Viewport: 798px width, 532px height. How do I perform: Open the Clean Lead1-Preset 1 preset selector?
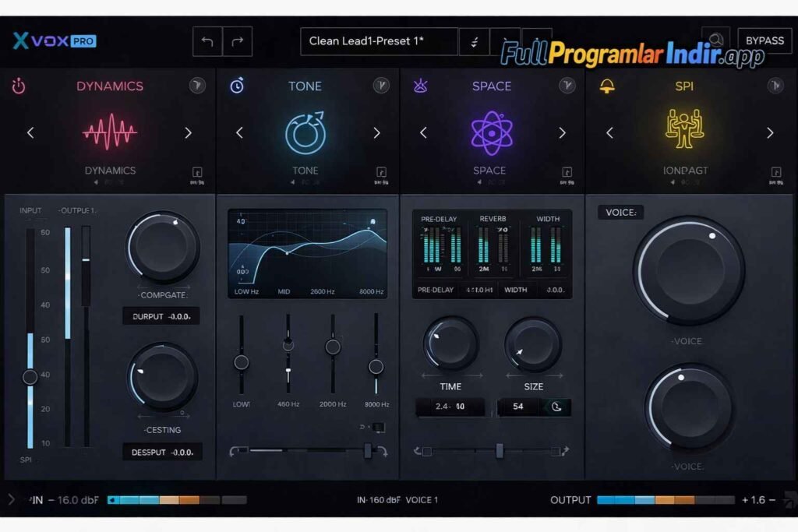click(380, 41)
